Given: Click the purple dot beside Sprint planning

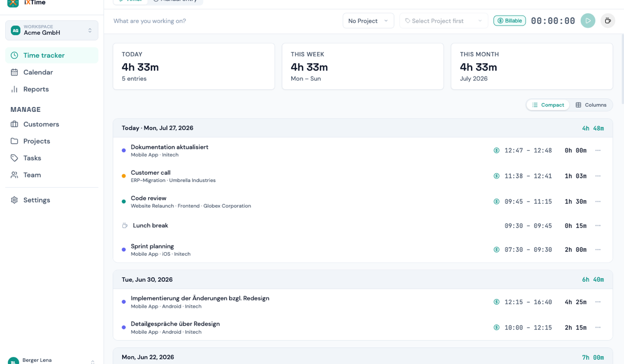Looking at the screenshot, I should click(124, 250).
